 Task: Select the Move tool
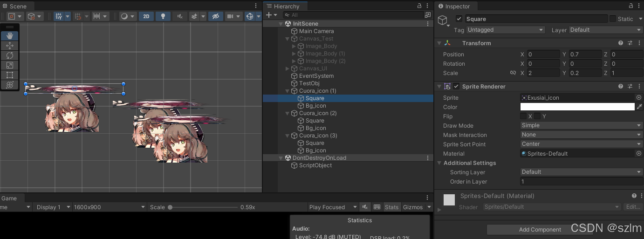(x=10, y=46)
